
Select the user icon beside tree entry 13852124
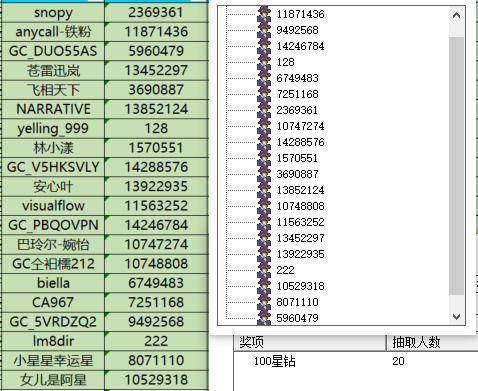click(264, 190)
